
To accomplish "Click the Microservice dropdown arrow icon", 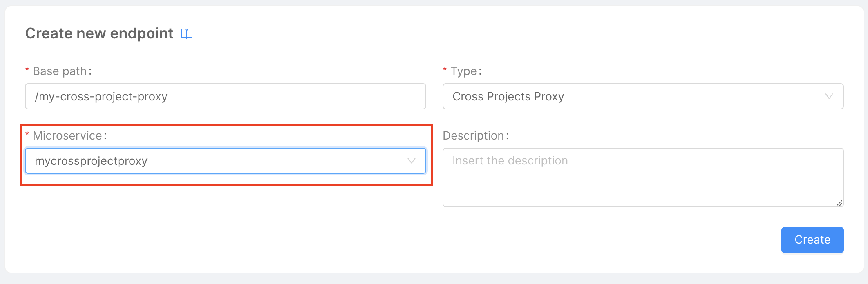I will point(411,161).
